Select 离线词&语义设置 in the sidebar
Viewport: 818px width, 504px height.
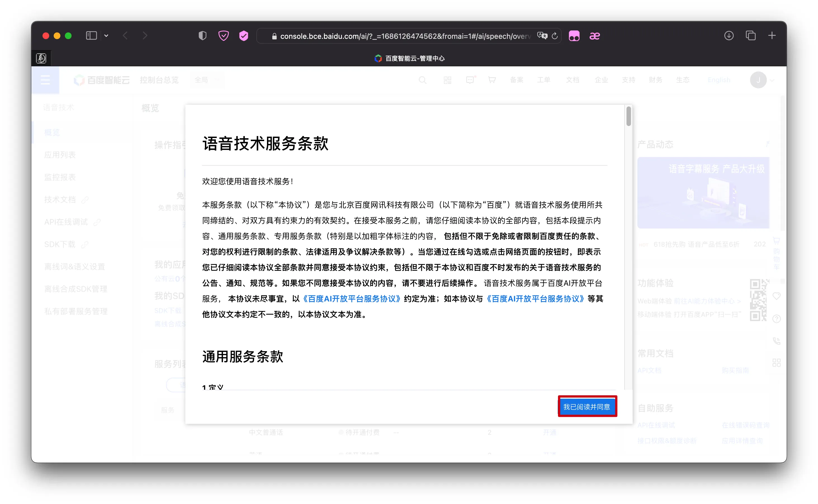point(75,267)
